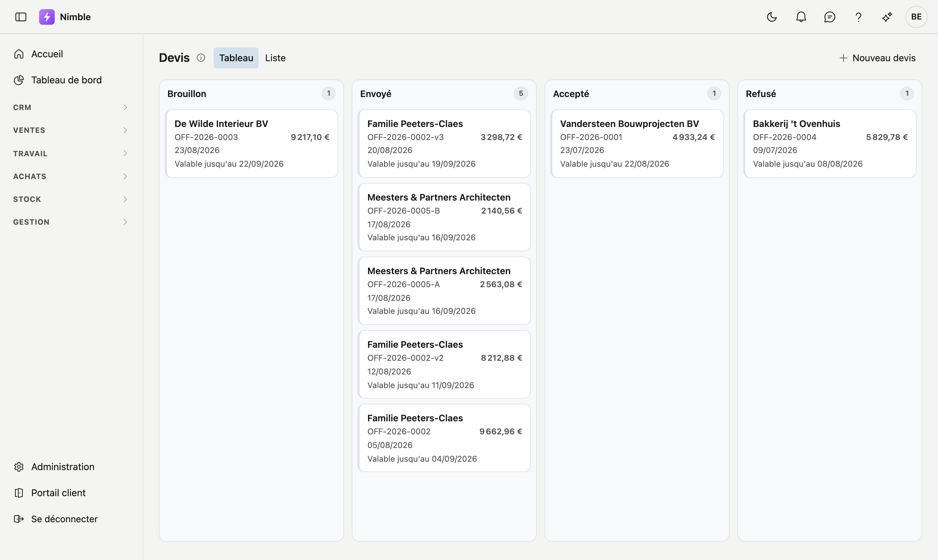Screen dimensions: 938x560
Task: Open quote card OFF-2026-0005-B
Action: (x=444, y=217)
